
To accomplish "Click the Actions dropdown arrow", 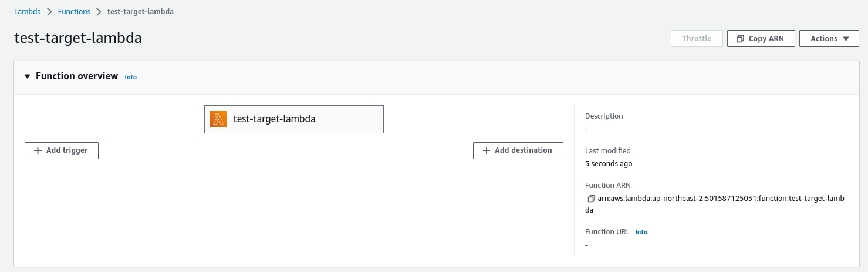I will coord(846,39).
